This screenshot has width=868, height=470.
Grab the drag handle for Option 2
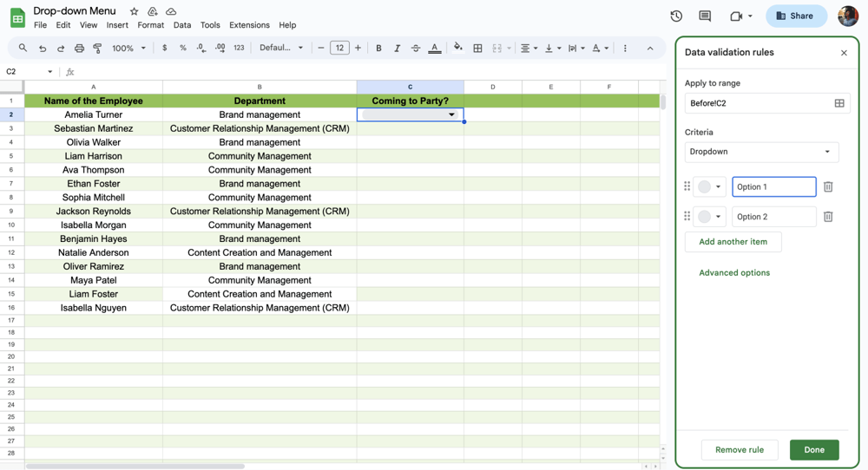point(687,216)
